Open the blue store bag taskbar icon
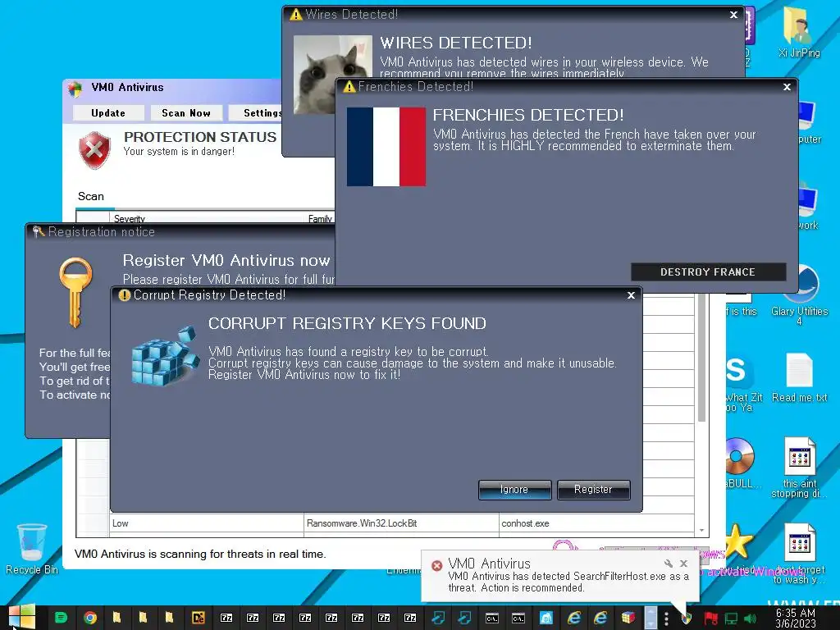This screenshot has width=840, height=630. [x=546, y=618]
